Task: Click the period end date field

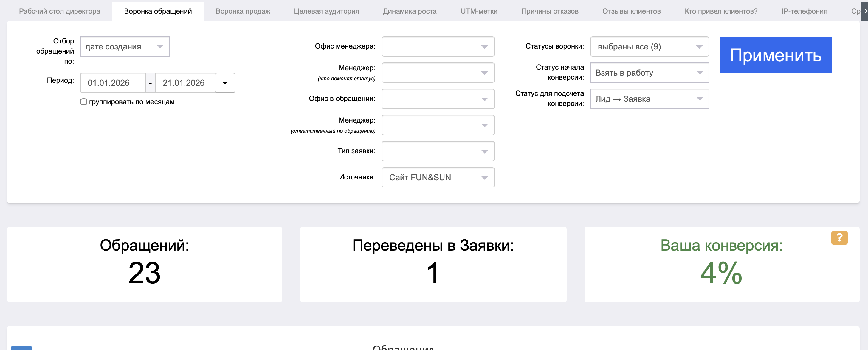Action: coord(185,83)
